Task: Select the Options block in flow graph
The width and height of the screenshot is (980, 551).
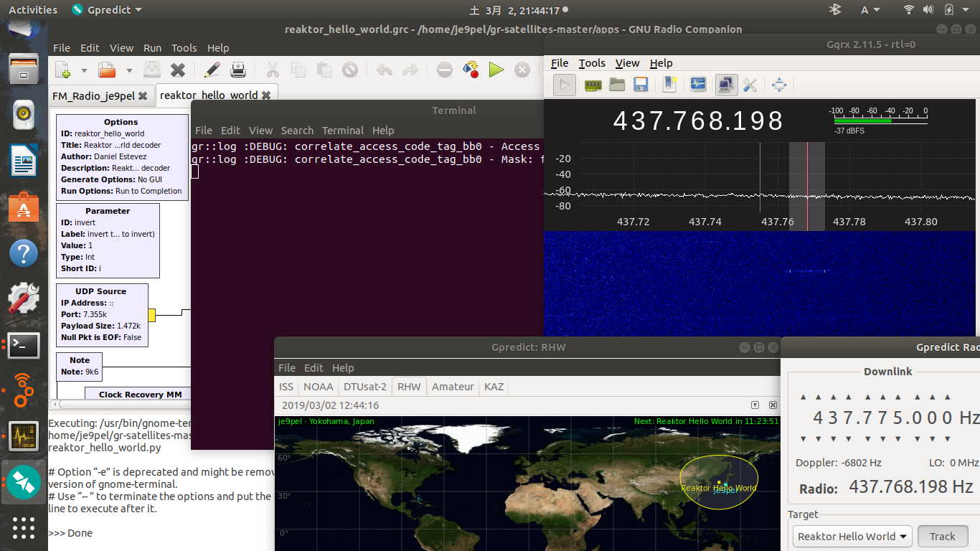Action: (121, 156)
